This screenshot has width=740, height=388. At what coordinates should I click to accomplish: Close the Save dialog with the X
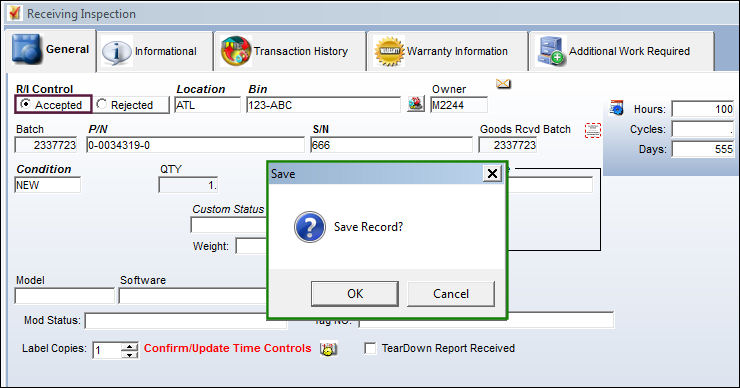(492, 174)
